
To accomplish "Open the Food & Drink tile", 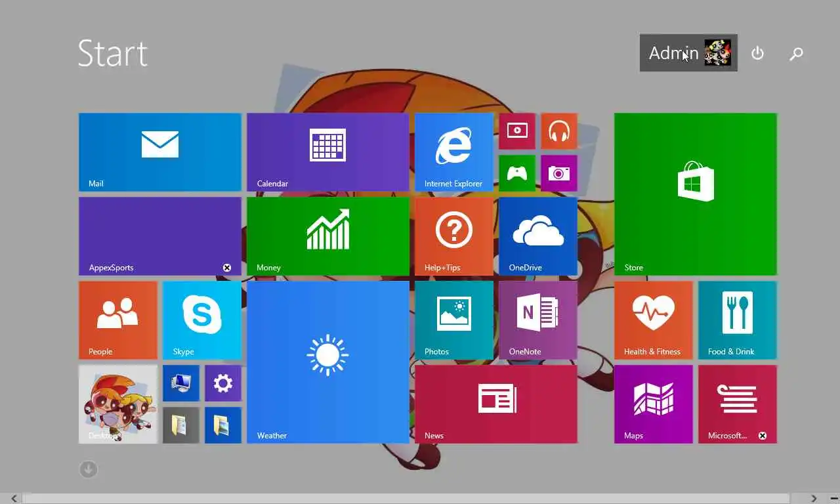I will click(x=738, y=320).
